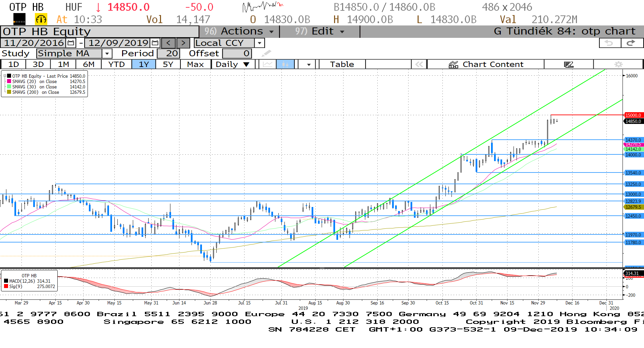This screenshot has width=644, height=348.
Task: Open the start date calendar picker
Action: (71, 43)
